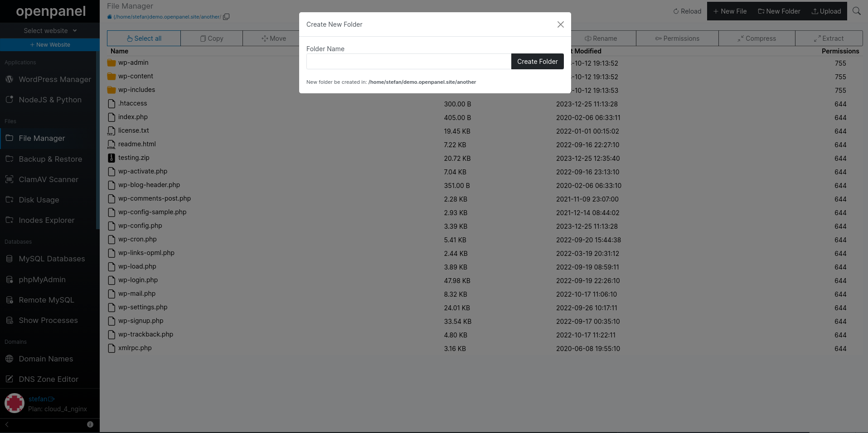Screen dimensions: 868x433
Task: Sort by the Permissions column header
Action: pyautogui.click(x=840, y=51)
